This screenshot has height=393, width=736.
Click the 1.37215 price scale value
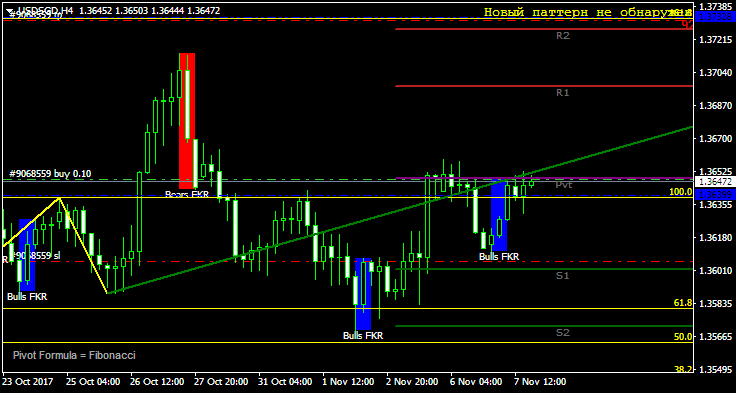(x=715, y=40)
